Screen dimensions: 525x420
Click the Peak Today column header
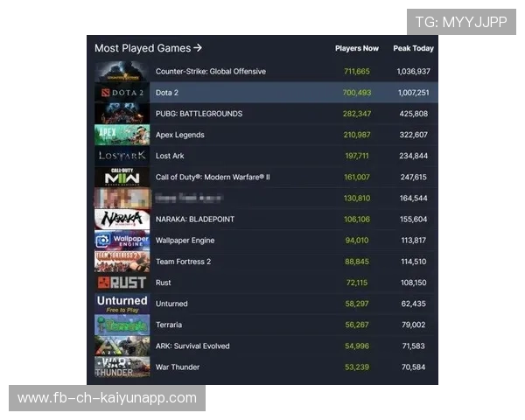pyautogui.click(x=413, y=48)
